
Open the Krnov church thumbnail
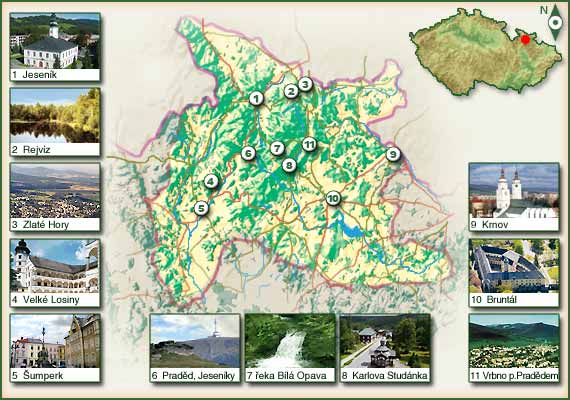click(514, 191)
